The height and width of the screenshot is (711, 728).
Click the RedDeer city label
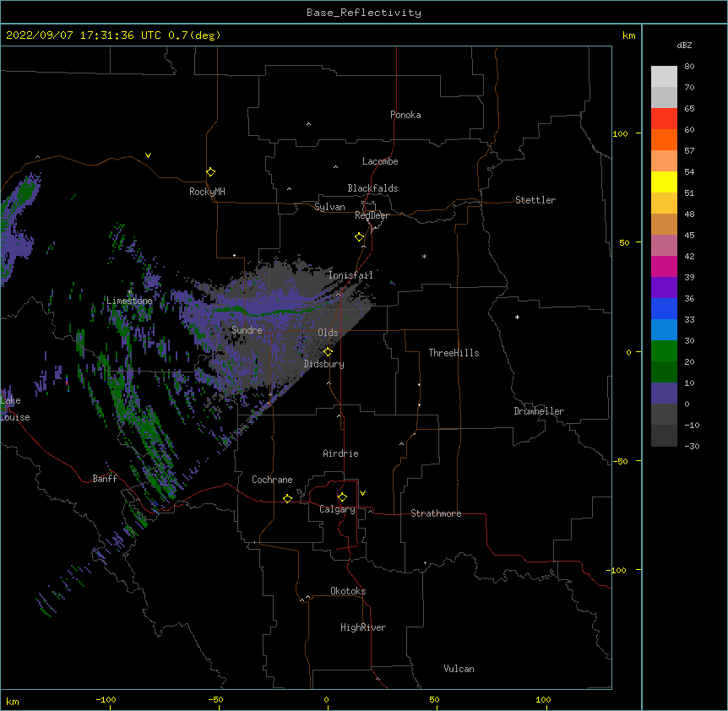[x=372, y=215]
